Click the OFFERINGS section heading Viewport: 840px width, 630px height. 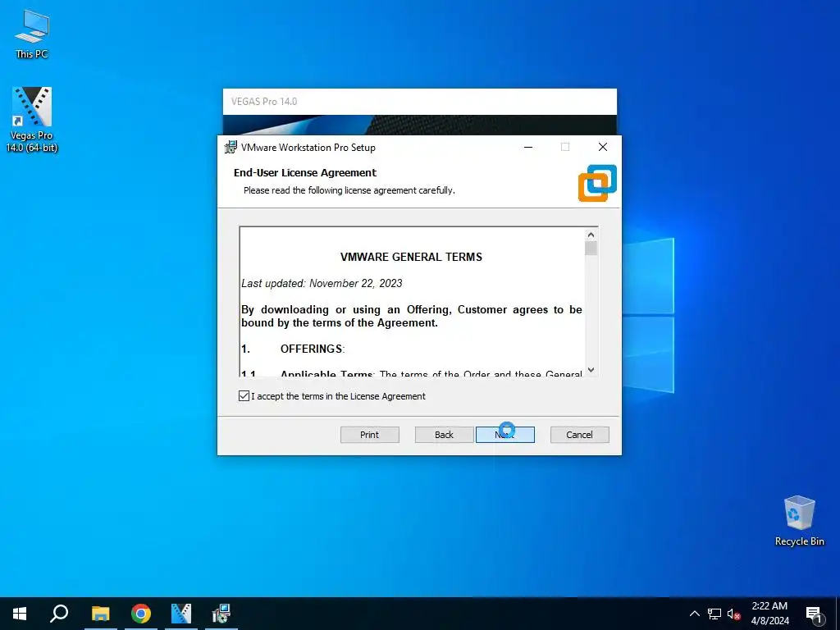coord(313,349)
